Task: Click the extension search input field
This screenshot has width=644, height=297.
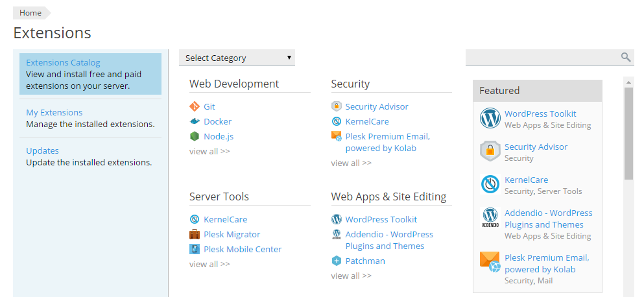Action: click(x=542, y=58)
